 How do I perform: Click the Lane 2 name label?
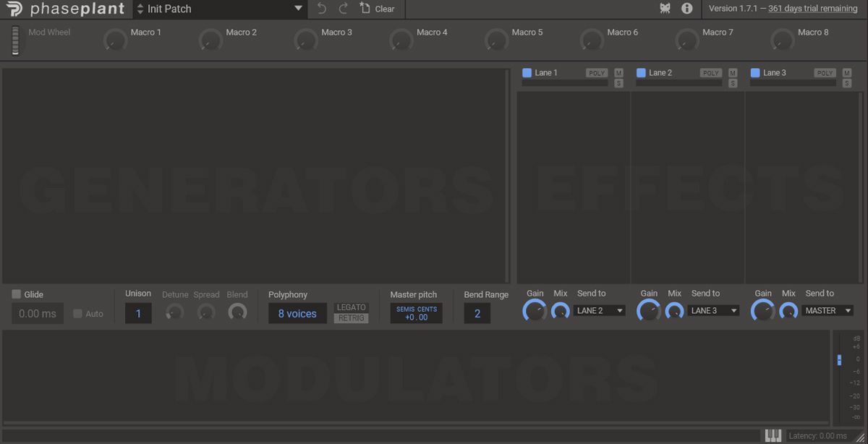pyautogui.click(x=660, y=73)
